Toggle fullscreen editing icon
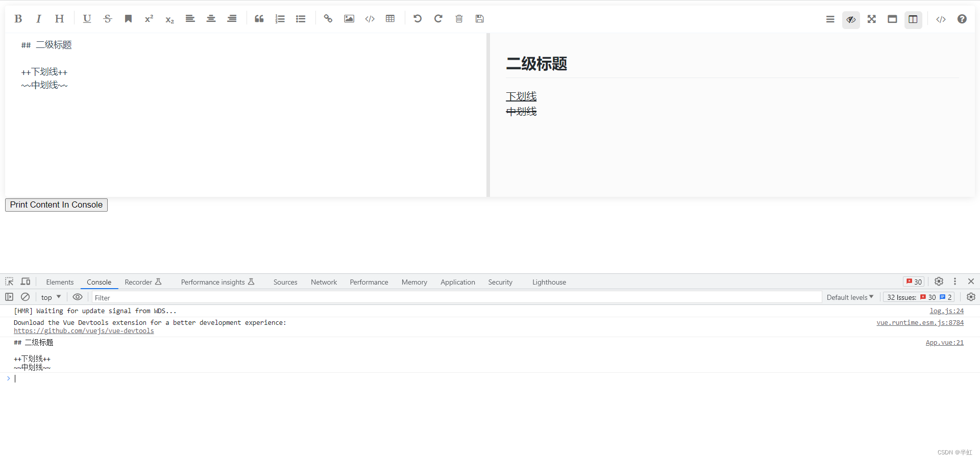The height and width of the screenshot is (460, 980). coord(872,19)
